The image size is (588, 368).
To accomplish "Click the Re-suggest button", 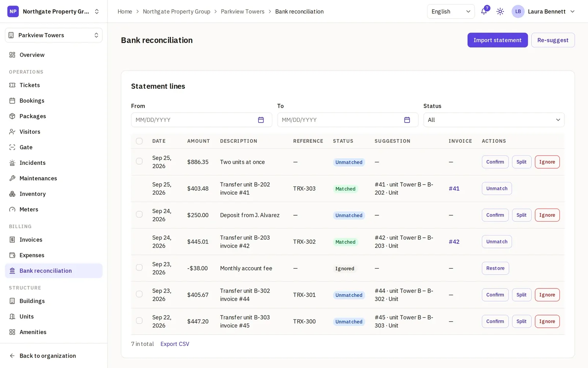I will point(553,40).
